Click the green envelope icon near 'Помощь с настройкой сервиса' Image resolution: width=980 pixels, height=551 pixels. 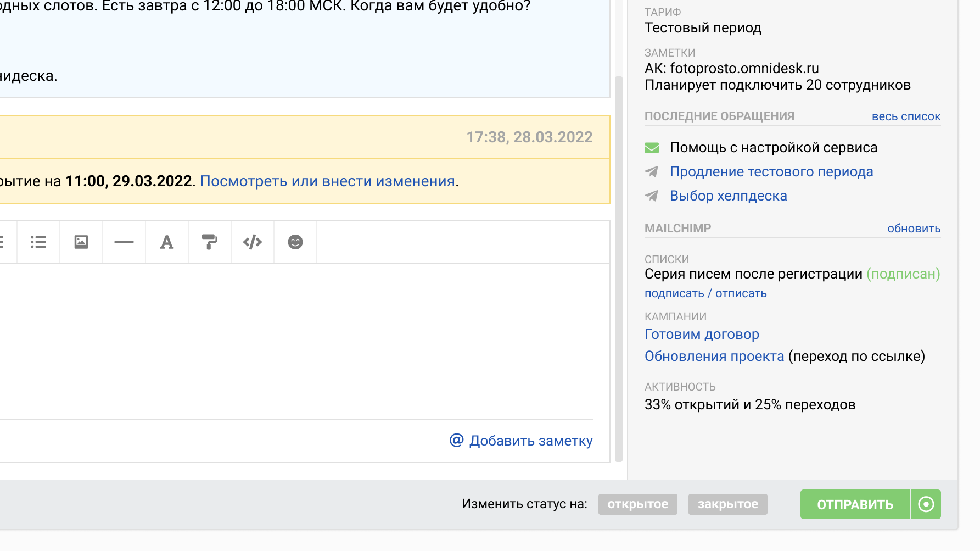[651, 147]
